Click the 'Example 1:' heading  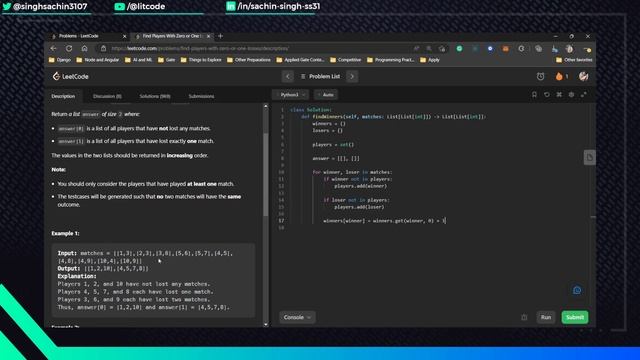tap(65, 233)
